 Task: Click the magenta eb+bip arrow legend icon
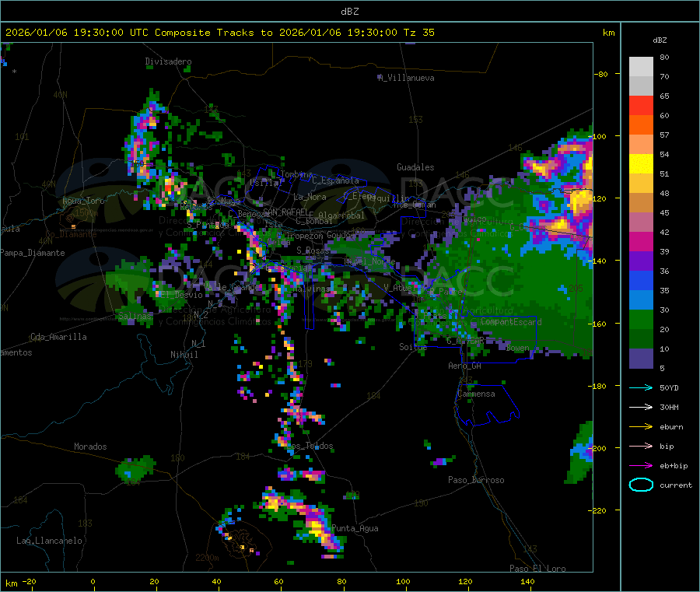[x=641, y=466]
